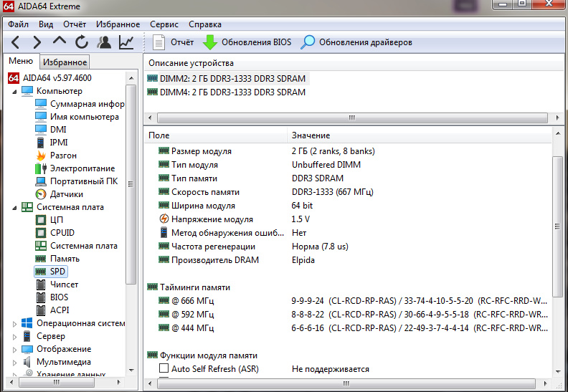
Task: Select the CPUID item
Action: click(62, 233)
